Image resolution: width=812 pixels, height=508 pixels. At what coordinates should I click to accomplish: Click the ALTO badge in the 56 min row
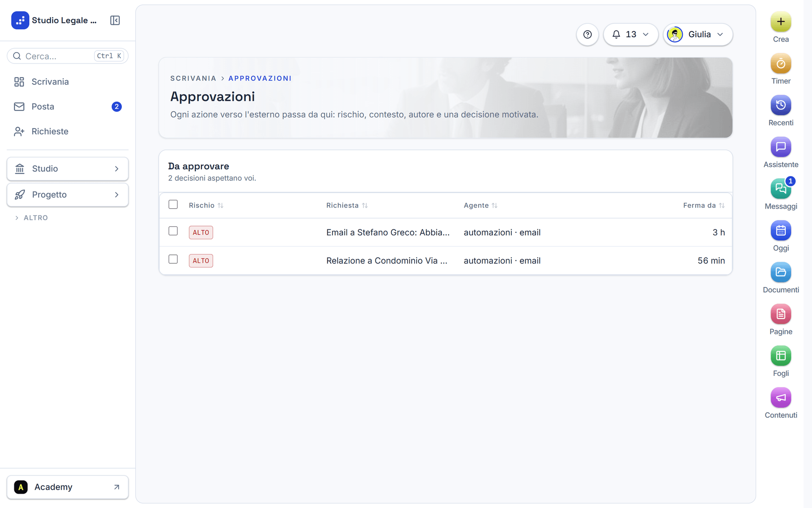pyautogui.click(x=201, y=261)
